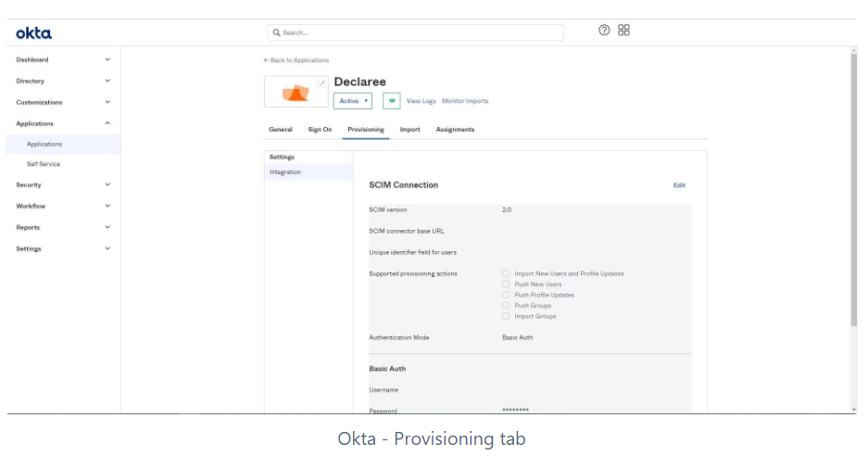This screenshot has height=456, width=868.
Task: Open the apps grid icon
Action: [623, 31]
